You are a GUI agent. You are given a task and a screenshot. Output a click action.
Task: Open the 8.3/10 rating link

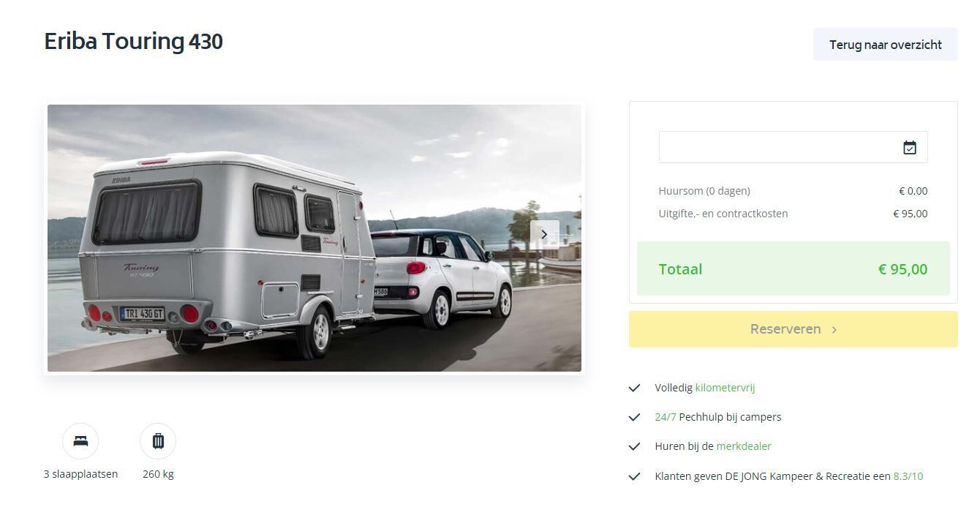908,476
